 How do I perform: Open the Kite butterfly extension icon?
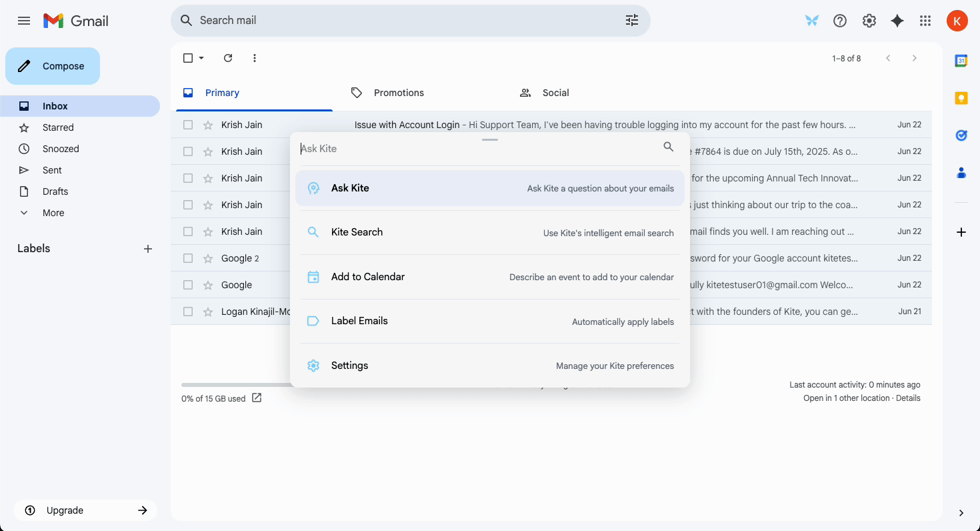[811, 21]
